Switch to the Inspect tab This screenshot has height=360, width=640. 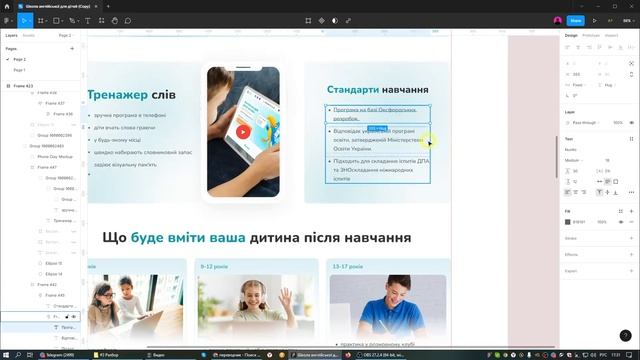611,36
